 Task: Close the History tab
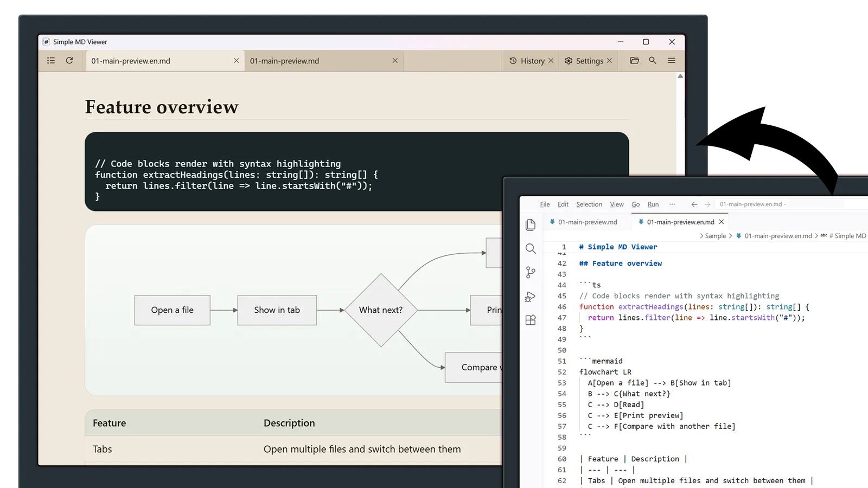click(551, 61)
